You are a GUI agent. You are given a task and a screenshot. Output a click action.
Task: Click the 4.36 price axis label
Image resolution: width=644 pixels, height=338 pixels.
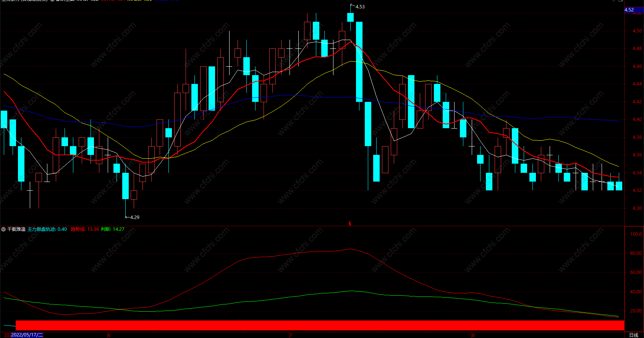pyautogui.click(x=637, y=155)
